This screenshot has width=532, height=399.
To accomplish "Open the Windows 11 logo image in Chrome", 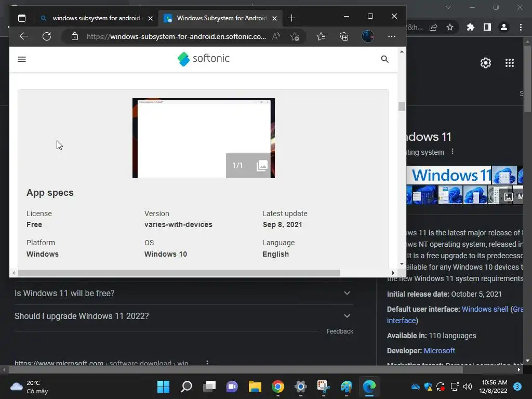I will (x=449, y=175).
